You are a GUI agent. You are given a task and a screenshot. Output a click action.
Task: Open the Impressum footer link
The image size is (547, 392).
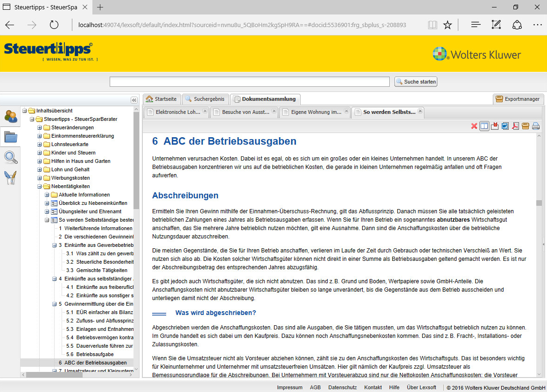coord(289,387)
